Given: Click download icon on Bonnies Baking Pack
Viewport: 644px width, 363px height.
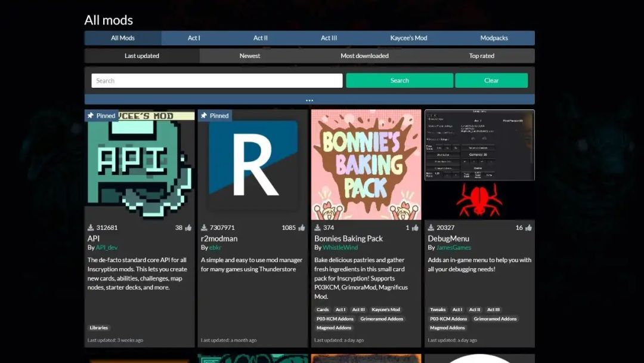Looking at the screenshot, I should tap(317, 227).
